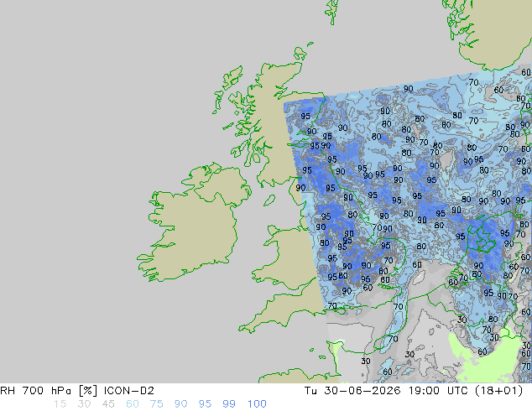Click the 99 legend value
This screenshot has height=411, width=532.
[229, 404]
